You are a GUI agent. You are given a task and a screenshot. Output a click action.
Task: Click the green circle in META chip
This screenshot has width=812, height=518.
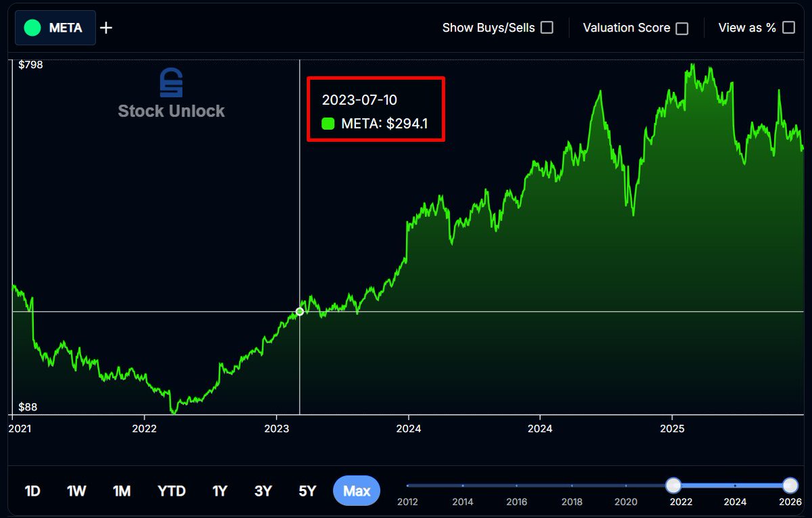coord(32,28)
